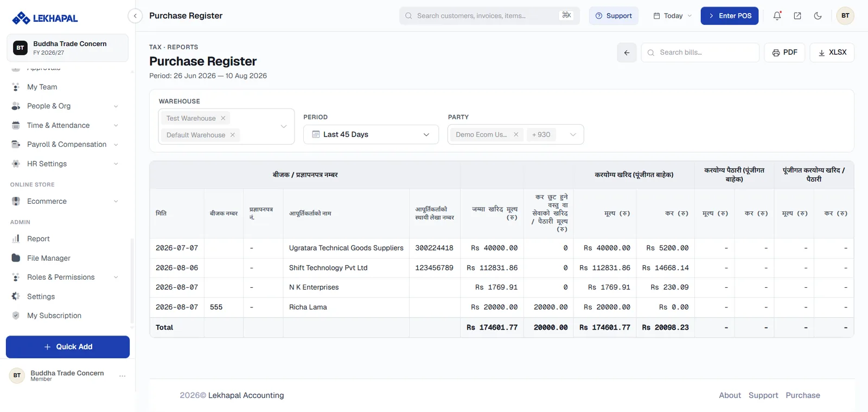
Task: Click the Report chart icon
Action: pyautogui.click(x=16, y=239)
